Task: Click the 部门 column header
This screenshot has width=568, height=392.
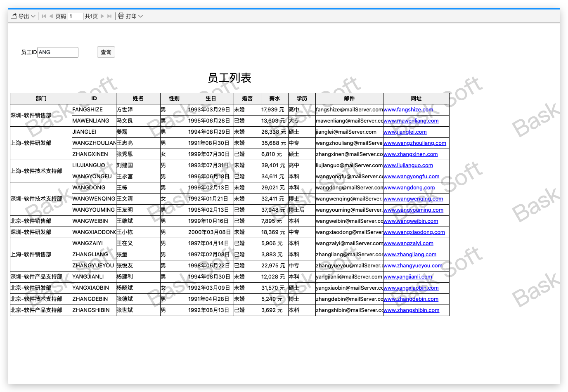Action: (41, 99)
